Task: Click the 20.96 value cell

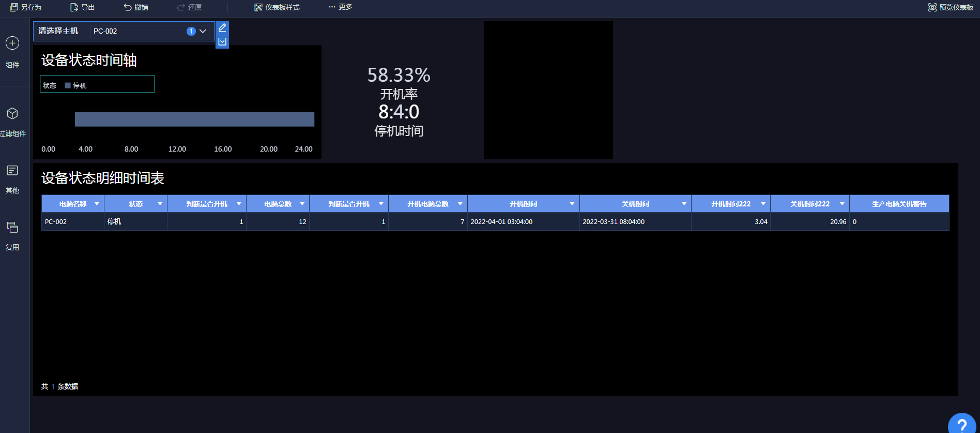Action: 810,221
